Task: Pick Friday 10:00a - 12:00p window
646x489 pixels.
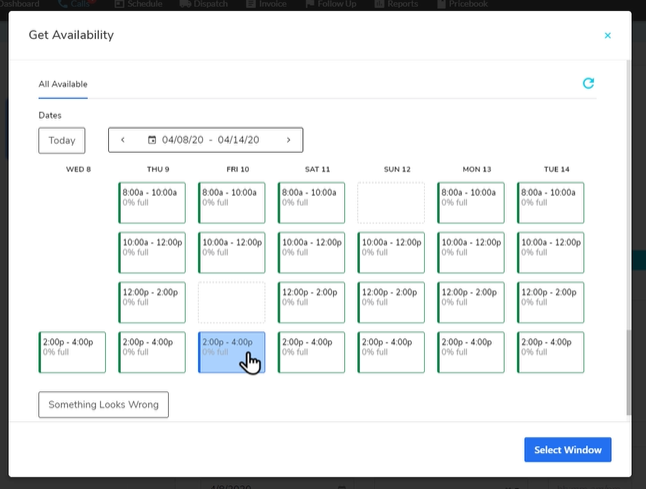Action: pos(232,252)
